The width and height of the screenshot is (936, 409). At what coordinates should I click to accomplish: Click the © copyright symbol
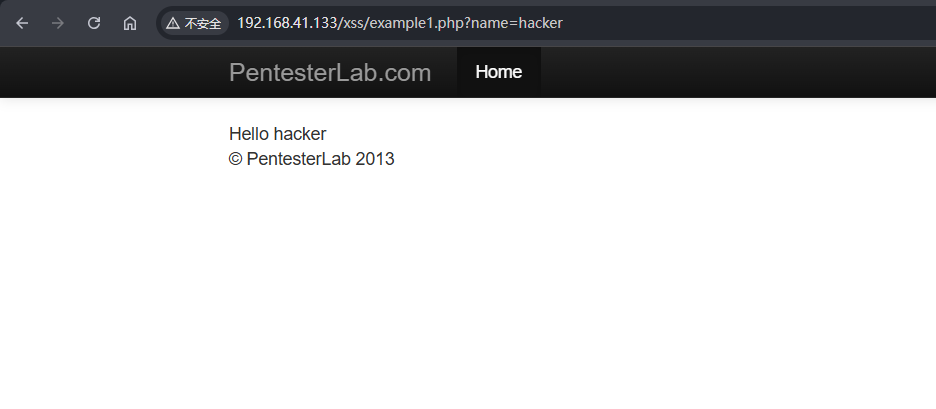[x=236, y=159]
